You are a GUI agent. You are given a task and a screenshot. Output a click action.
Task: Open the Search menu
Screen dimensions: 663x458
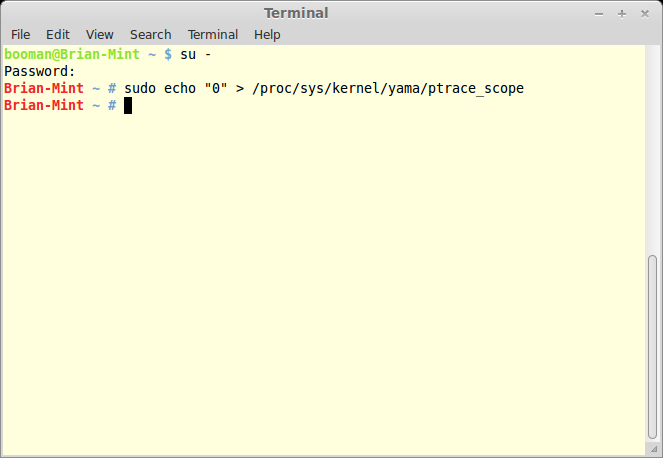(151, 35)
